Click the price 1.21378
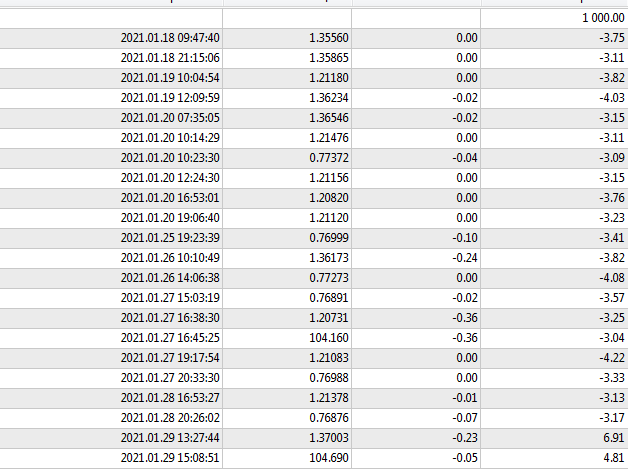Viewport: 628px width, 469px height. point(329,398)
